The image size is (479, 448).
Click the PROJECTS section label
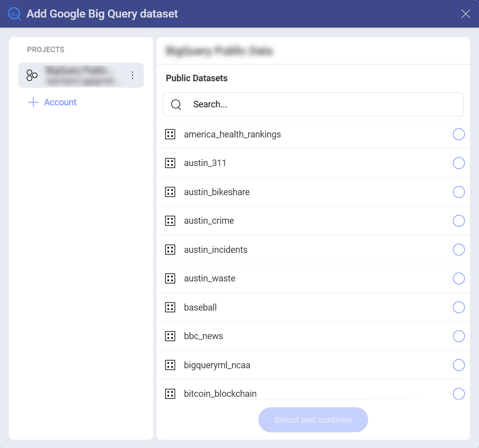point(46,50)
